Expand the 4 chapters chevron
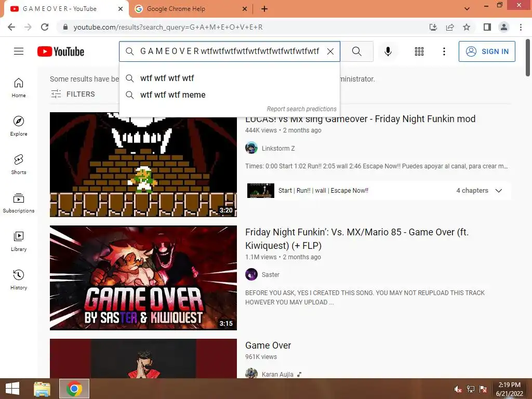Viewport: 532px width, 399px height. (498, 191)
